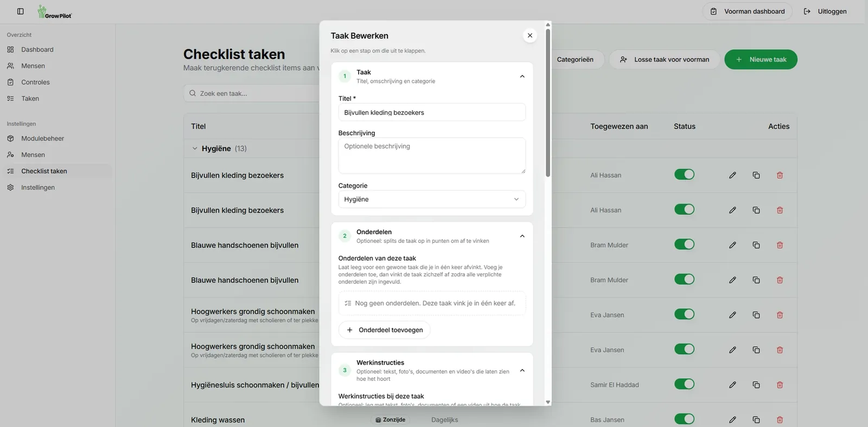Toggle status of first Ali Hassan task
Viewport: 868px width, 427px height.
click(x=684, y=174)
